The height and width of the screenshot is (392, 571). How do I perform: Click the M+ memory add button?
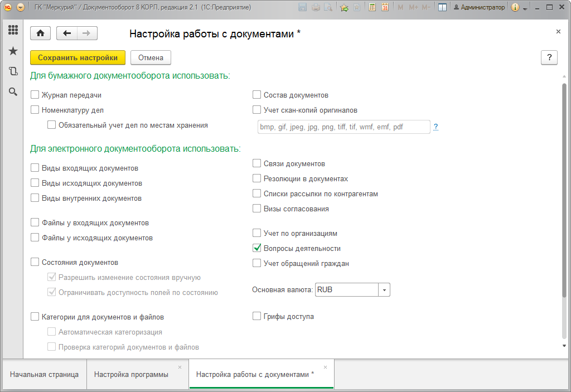click(413, 7)
